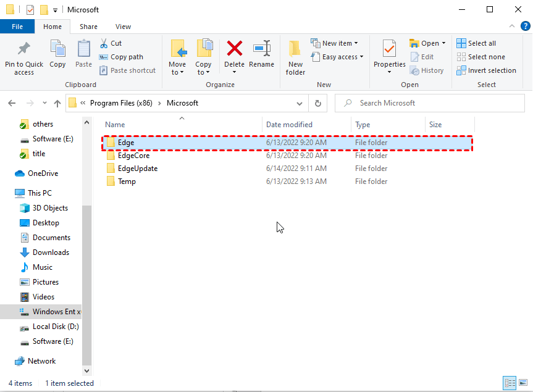Expand the address bar history dropdown
The image size is (533, 392).
pyautogui.click(x=300, y=103)
